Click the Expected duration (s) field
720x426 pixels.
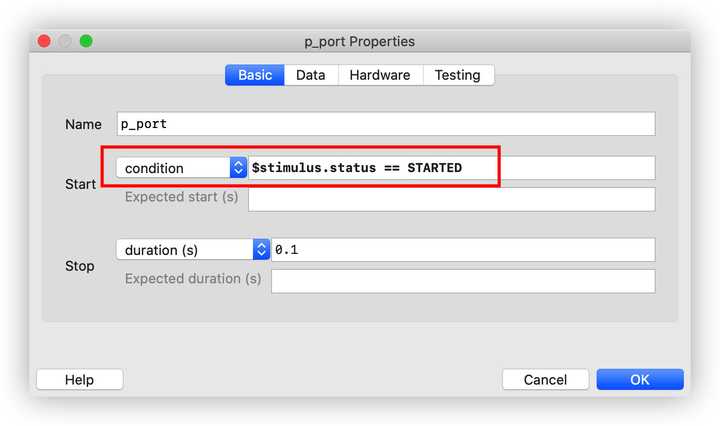tap(463, 280)
